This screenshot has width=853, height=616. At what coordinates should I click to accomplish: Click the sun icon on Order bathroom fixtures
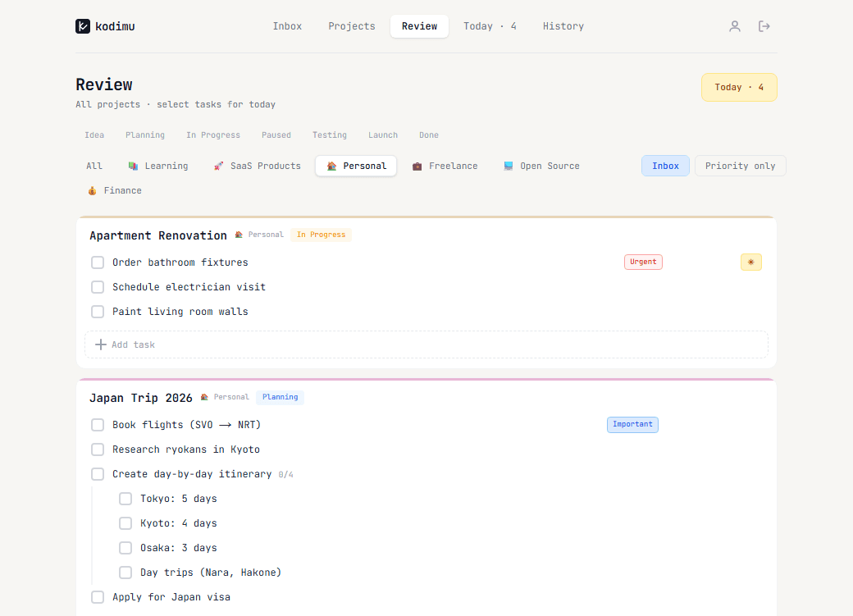point(751,262)
